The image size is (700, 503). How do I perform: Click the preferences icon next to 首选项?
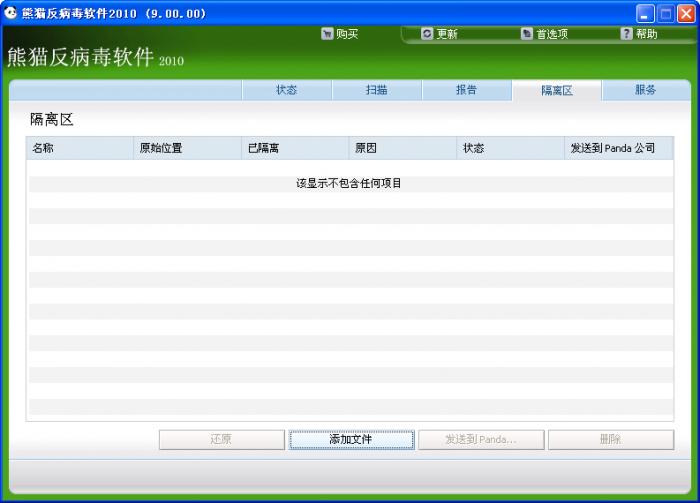pos(527,34)
